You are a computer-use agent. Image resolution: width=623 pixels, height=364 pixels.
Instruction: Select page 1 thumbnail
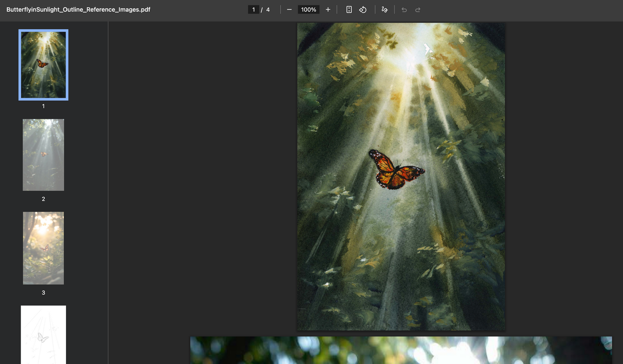tap(44, 65)
